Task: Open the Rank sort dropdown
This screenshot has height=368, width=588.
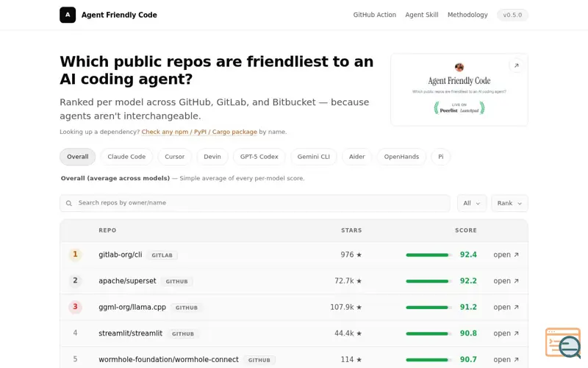Action: (509, 203)
